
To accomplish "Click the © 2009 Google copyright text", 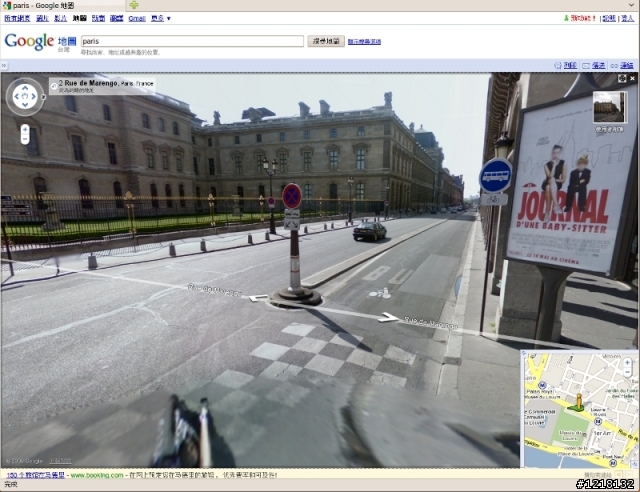I will (x=24, y=461).
